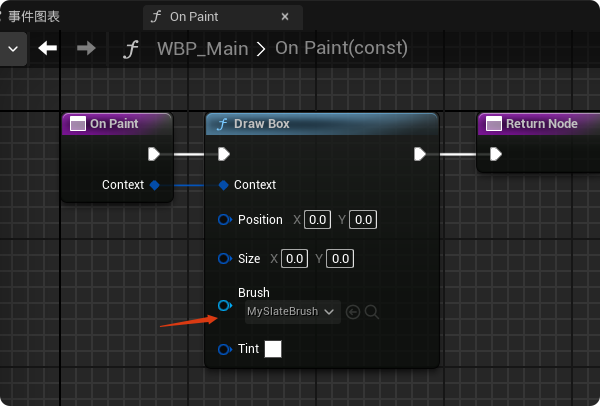Select the On Paint node header
Image resolution: width=600 pixels, height=406 pixels.
click(117, 124)
